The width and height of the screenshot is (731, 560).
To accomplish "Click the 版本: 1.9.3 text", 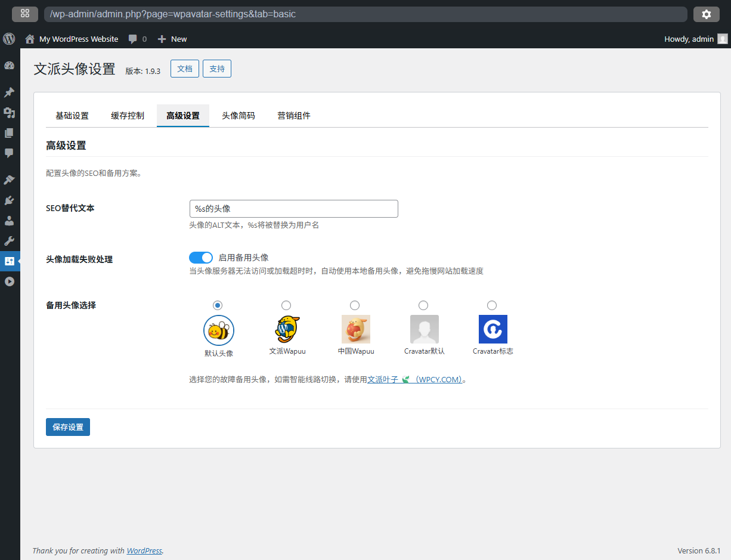I will coord(143,71).
